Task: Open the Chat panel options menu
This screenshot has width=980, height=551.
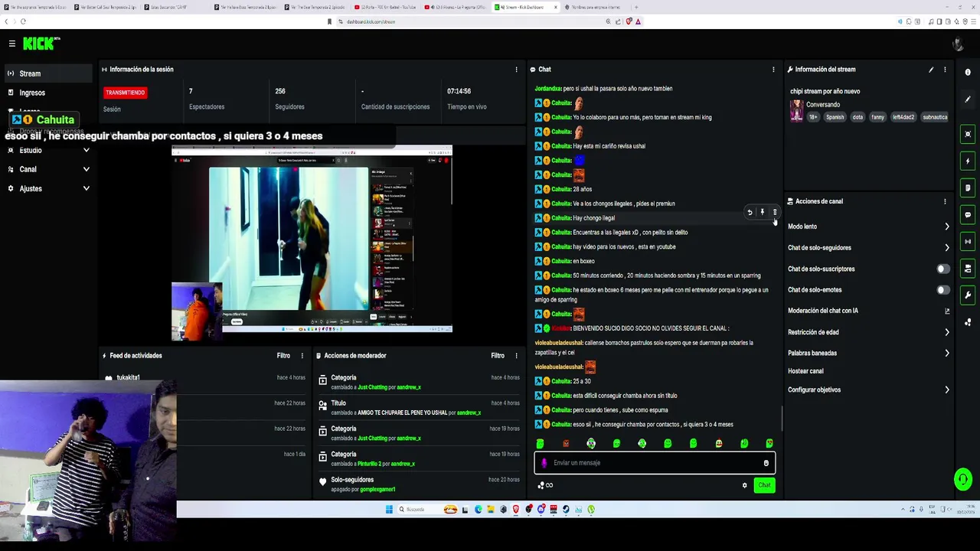Action: [x=773, y=70]
